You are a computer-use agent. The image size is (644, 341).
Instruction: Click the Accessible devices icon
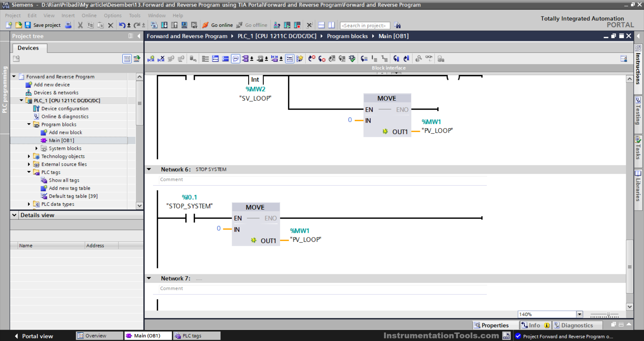pyautogui.click(x=277, y=25)
